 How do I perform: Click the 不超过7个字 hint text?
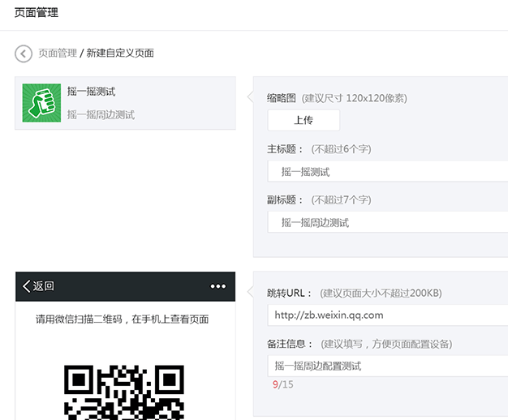pyautogui.click(x=342, y=199)
